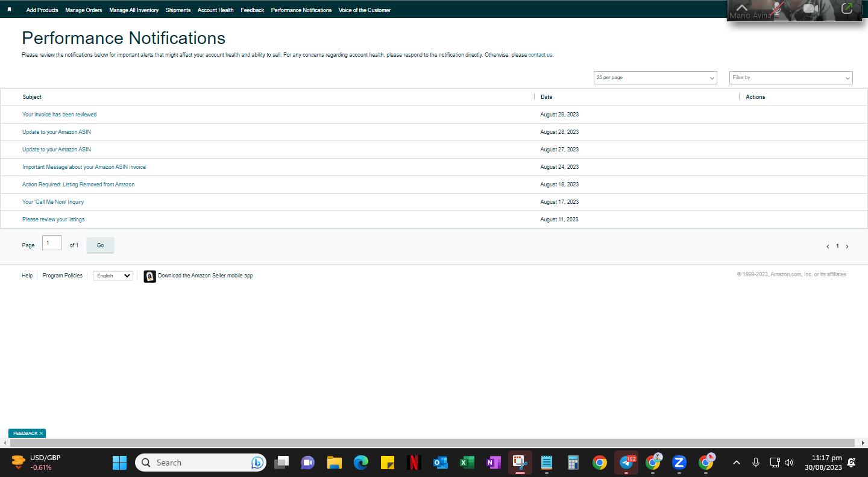Open Voice of the Customer in the nav
868x477 pixels.
(365, 10)
